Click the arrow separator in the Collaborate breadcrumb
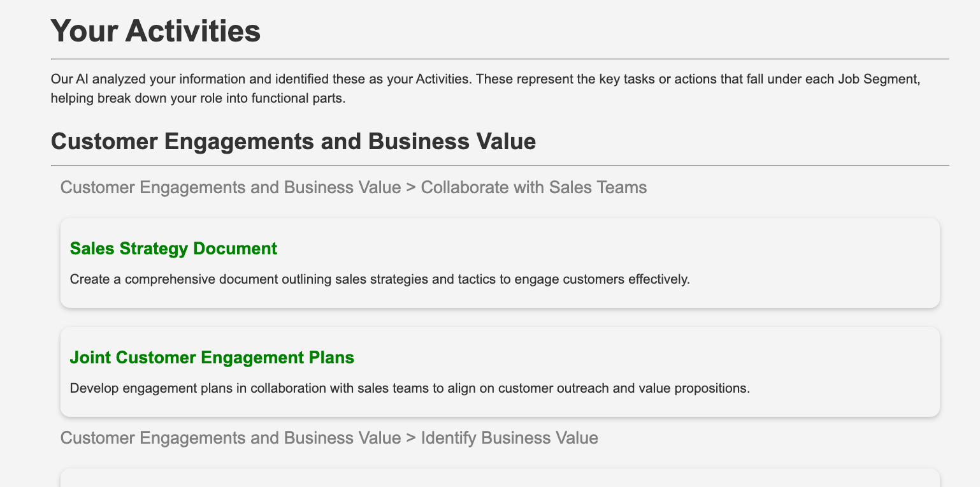 click(411, 188)
